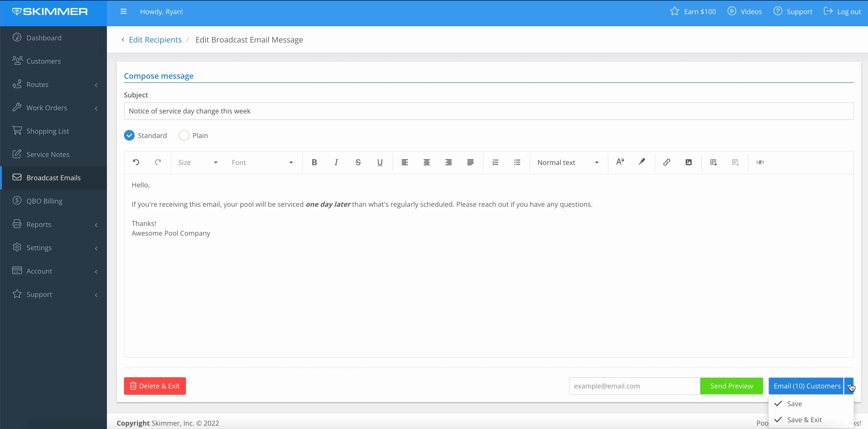The height and width of the screenshot is (429, 868).
Task: Click the preview email address field
Action: pyautogui.click(x=634, y=386)
